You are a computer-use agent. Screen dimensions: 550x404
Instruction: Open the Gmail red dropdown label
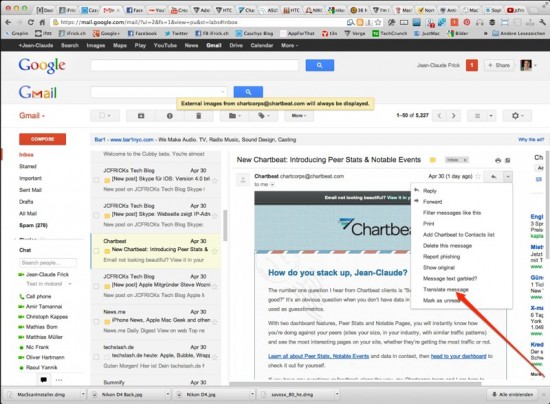(x=32, y=116)
